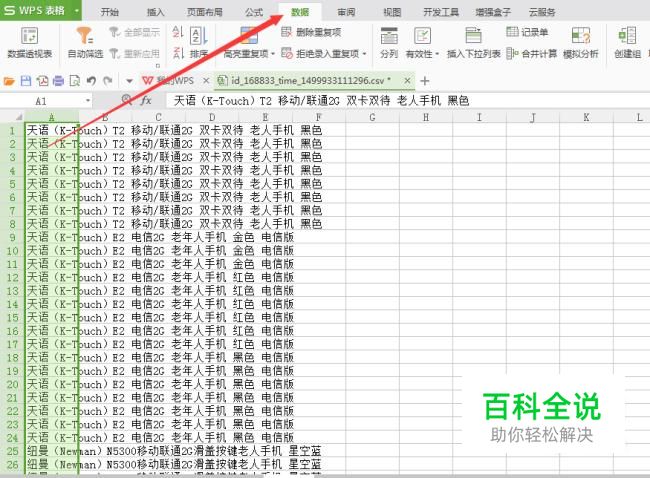This screenshot has height=478, width=650.
Task: Switch to the 插入 ribbon tab
Action: tap(155, 12)
